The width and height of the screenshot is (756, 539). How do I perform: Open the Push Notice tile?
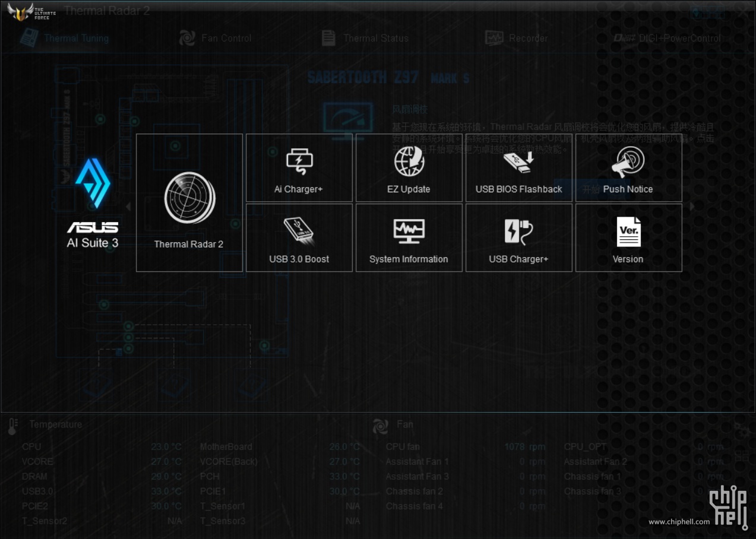629,168
